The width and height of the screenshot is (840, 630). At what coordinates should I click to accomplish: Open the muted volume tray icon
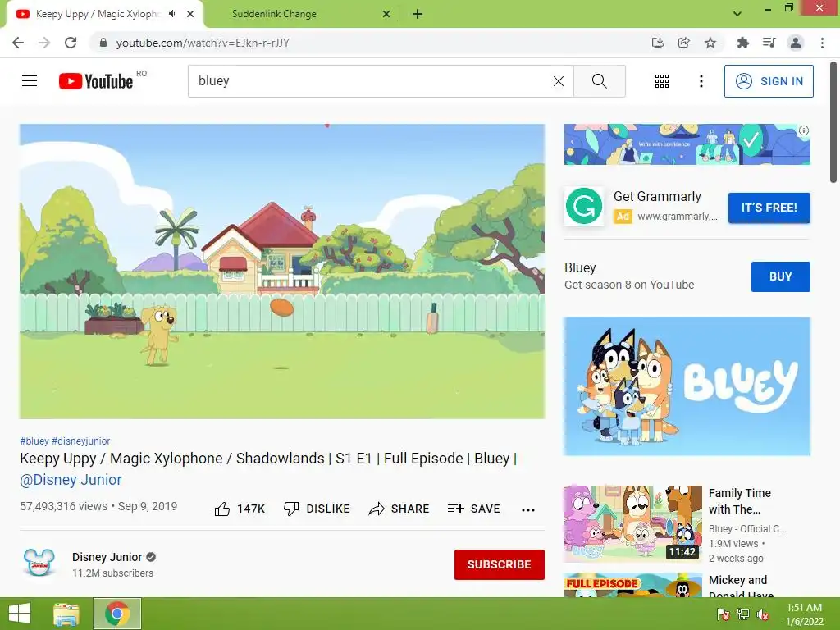pyautogui.click(x=763, y=614)
